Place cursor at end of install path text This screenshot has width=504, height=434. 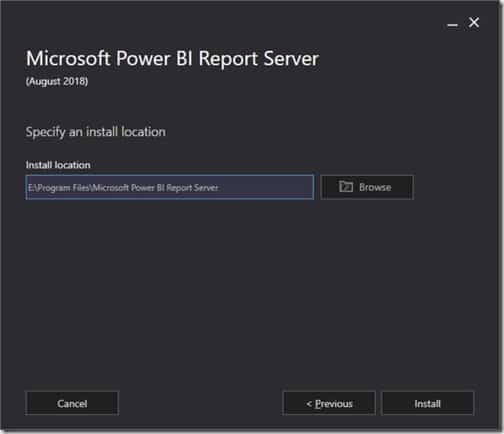219,188
